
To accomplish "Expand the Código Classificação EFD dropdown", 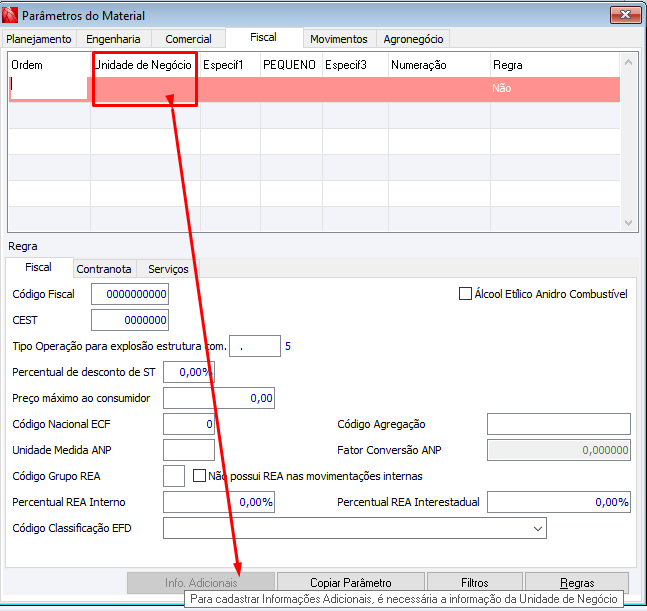I will (x=537, y=528).
